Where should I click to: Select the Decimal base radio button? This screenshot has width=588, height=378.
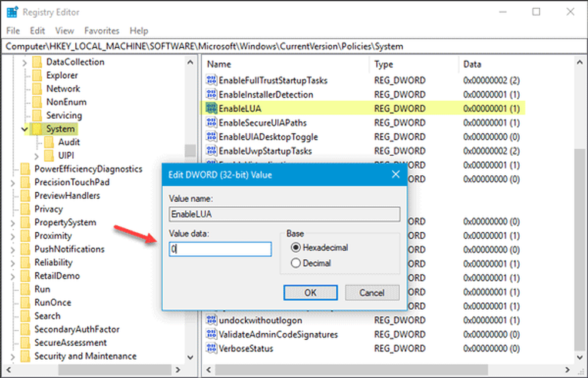296,263
